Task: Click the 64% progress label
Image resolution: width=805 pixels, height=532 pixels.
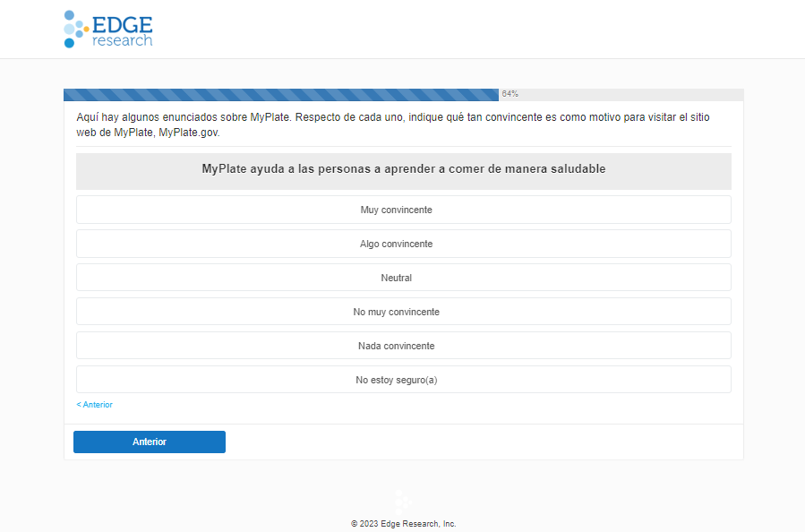Action: point(510,93)
